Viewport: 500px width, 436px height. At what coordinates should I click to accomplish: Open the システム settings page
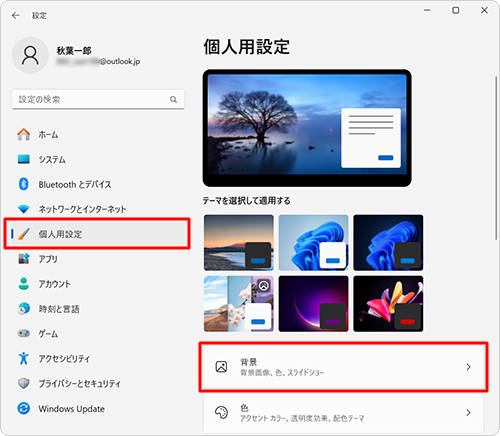[97, 159]
